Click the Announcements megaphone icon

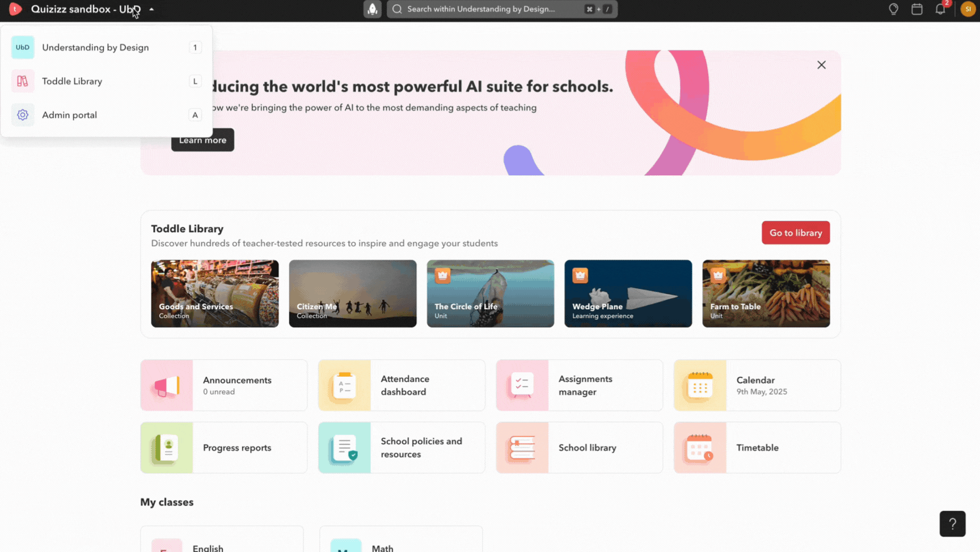click(x=167, y=385)
